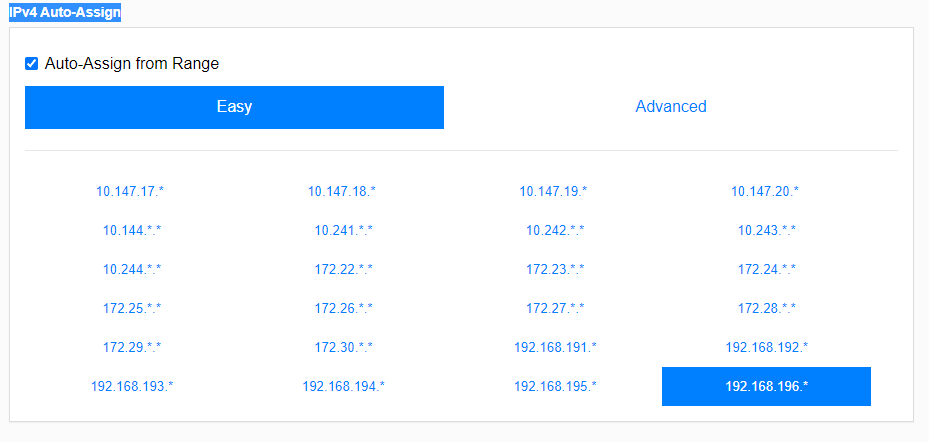
Task: Switch to the Easy tab
Action: click(234, 107)
